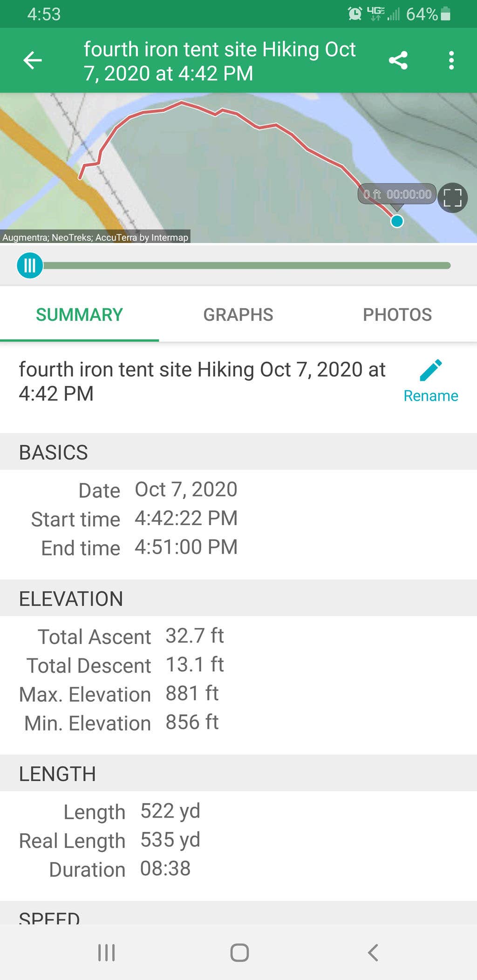Open the PHOTOS tab
477x980 pixels.
[397, 315]
